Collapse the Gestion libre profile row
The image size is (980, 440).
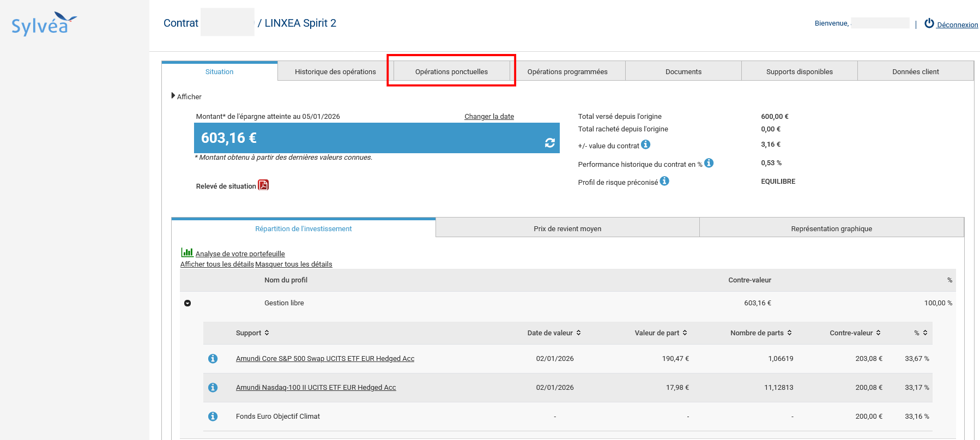click(187, 303)
